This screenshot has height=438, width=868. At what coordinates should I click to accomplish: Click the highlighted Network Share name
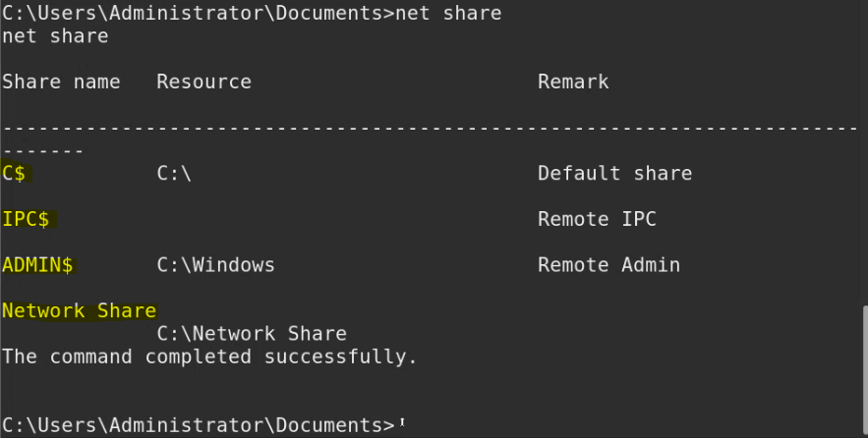79,311
